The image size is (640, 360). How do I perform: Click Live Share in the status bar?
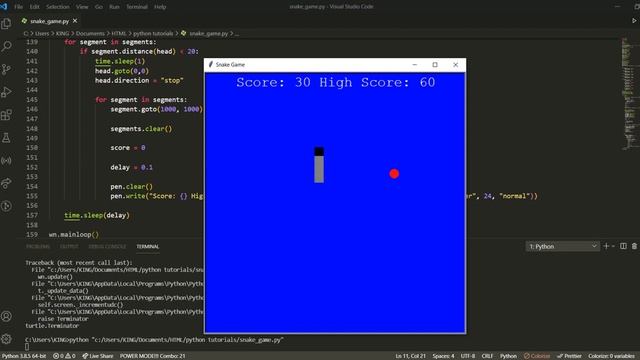pos(98,356)
